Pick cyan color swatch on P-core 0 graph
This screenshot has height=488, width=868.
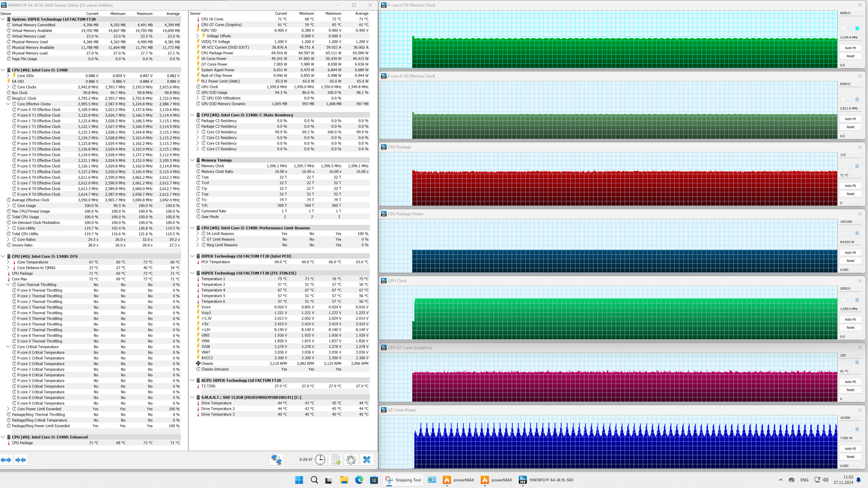[x=857, y=29]
